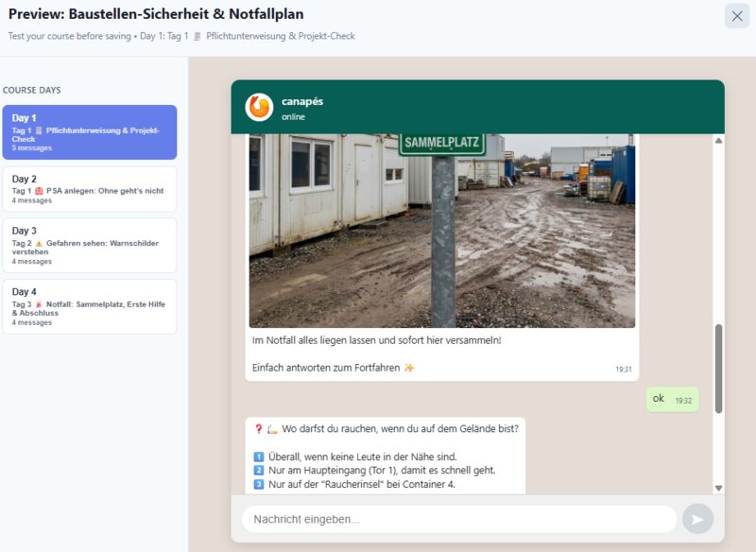Click the canapés contact name in header
The image size is (756, 552).
click(x=302, y=101)
